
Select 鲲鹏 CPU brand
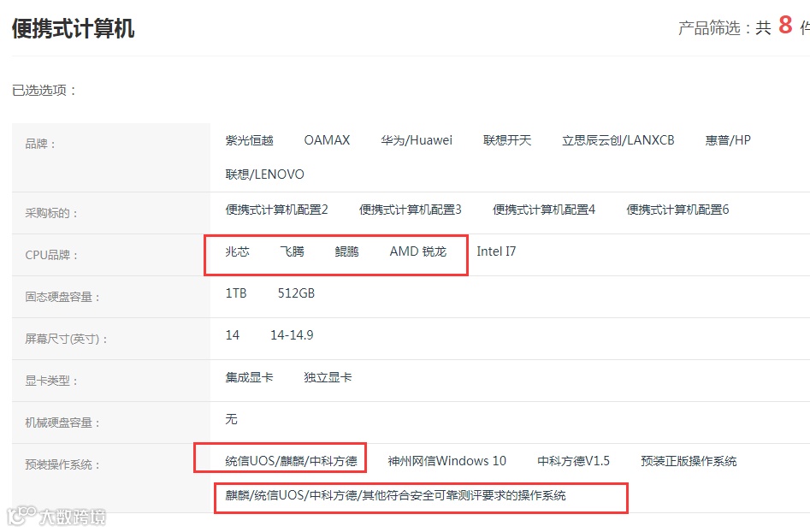point(346,251)
